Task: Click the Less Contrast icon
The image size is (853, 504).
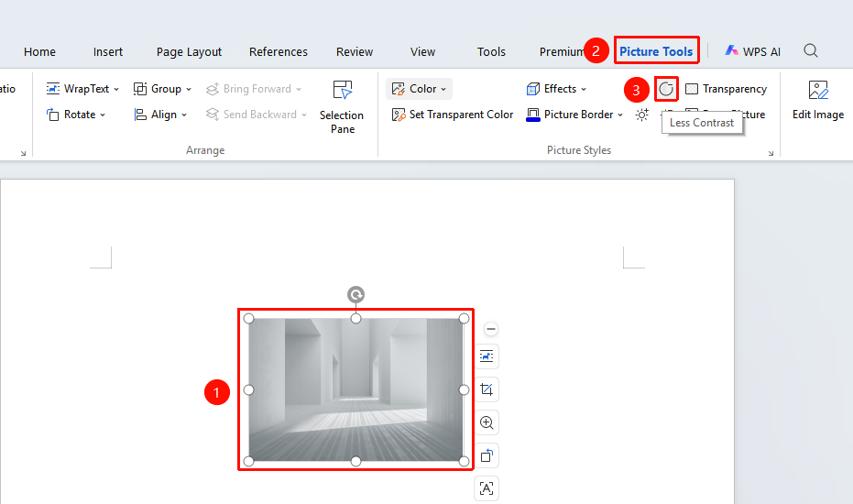Action: coord(666,89)
